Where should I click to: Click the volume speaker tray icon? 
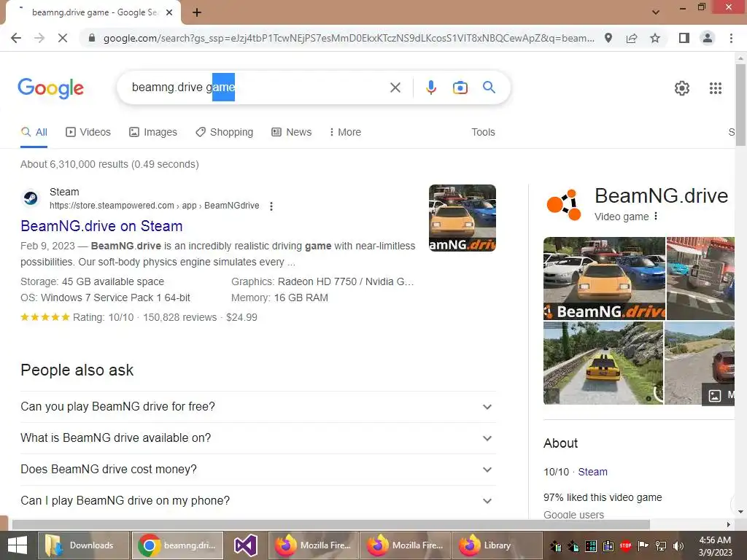[678, 546]
